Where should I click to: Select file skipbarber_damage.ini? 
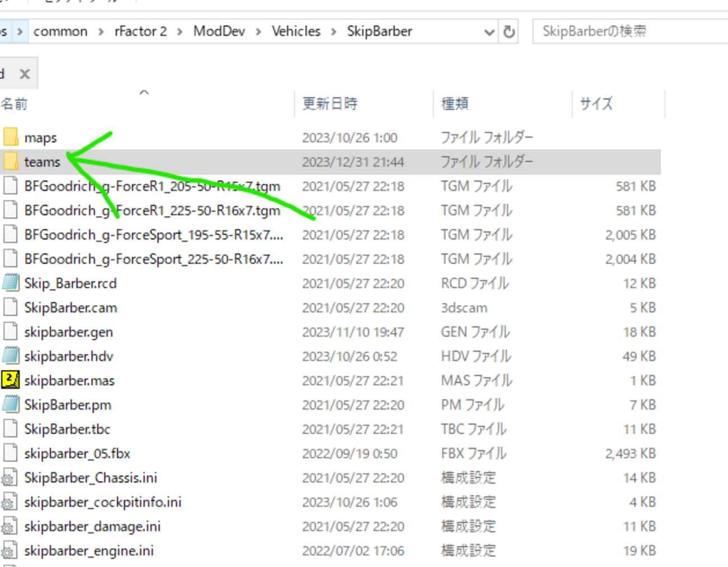(92, 526)
